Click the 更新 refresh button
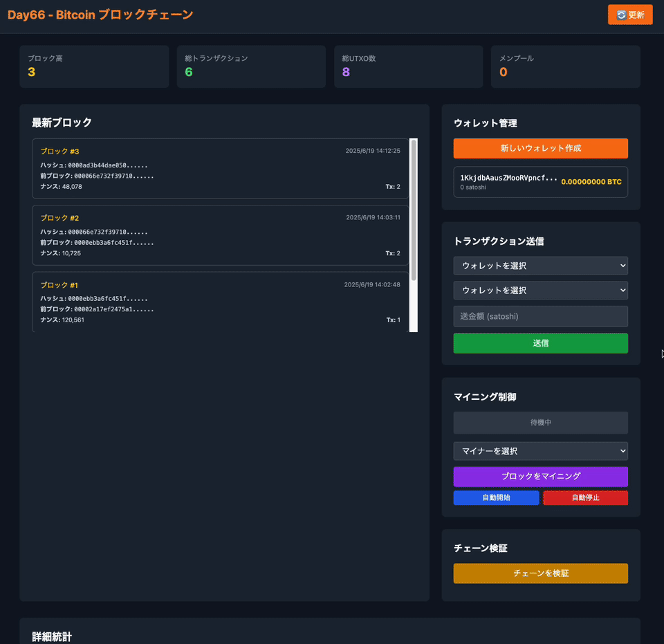Image resolution: width=664 pixels, height=644 pixels. (x=630, y=15)
